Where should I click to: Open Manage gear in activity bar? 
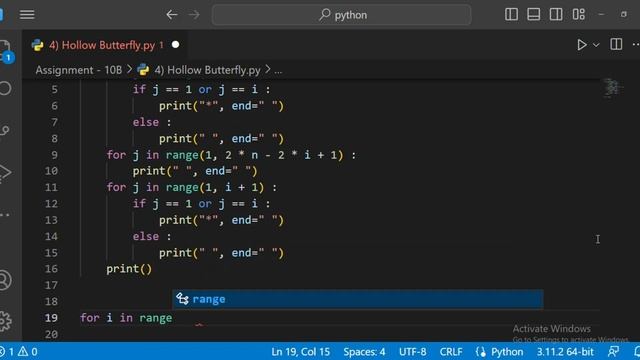tap(5, 321)
